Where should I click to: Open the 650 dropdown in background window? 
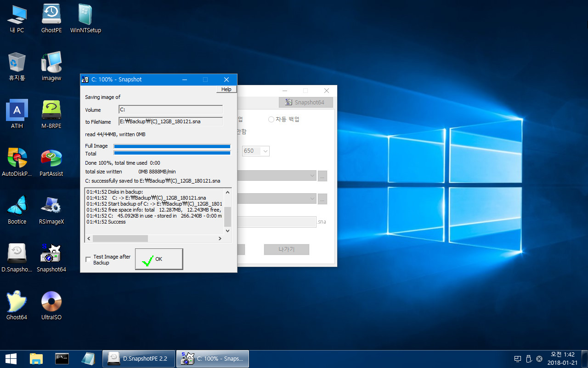[x=256, y=151]
